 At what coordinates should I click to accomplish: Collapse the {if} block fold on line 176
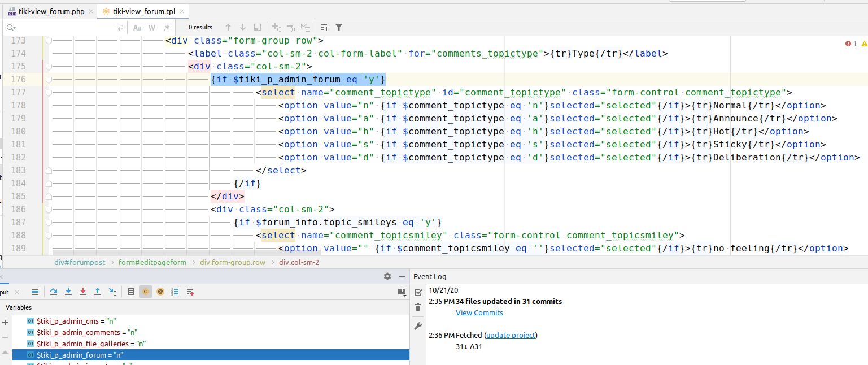click(49, 80)
